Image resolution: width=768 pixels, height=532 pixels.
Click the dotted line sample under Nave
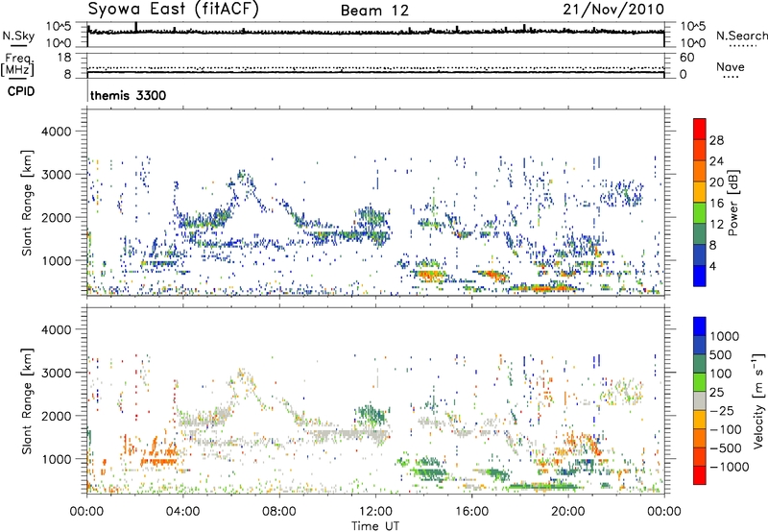coord(732,78)
